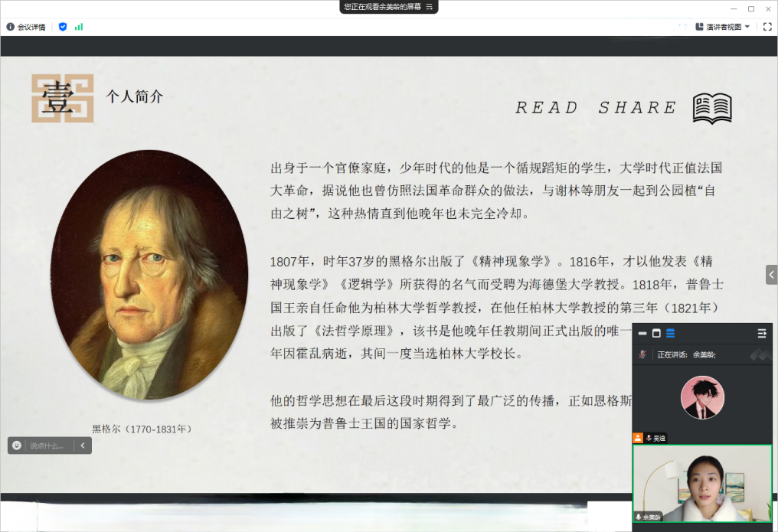Switch video panel to single-window layout

(x=656, y=334)
